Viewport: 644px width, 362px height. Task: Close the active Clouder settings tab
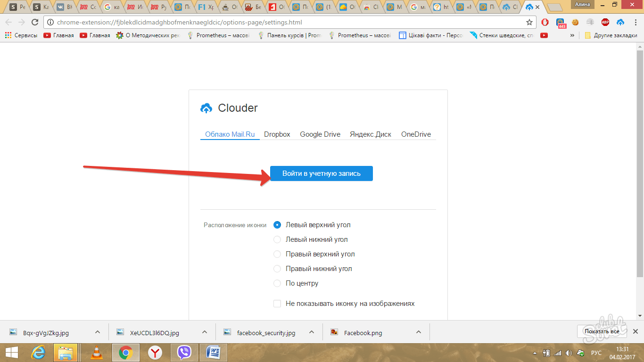pyautogui.click(x=537, y=7)
